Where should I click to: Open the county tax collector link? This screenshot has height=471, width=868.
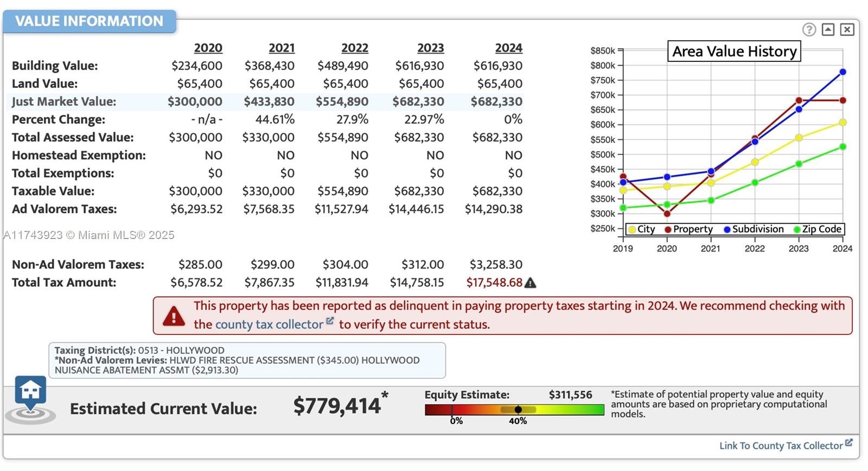(x=269, y=325)
